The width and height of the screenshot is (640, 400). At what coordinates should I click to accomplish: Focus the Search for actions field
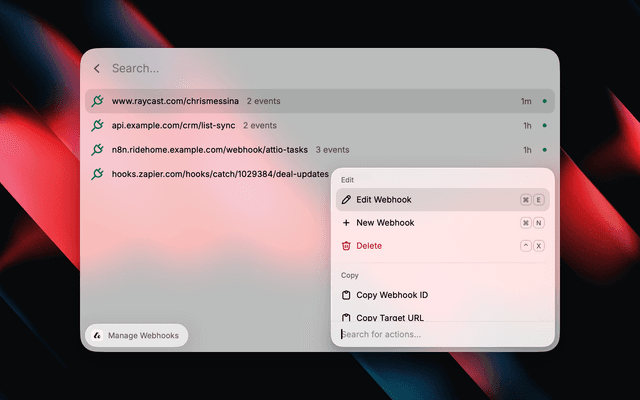point(443,334)
